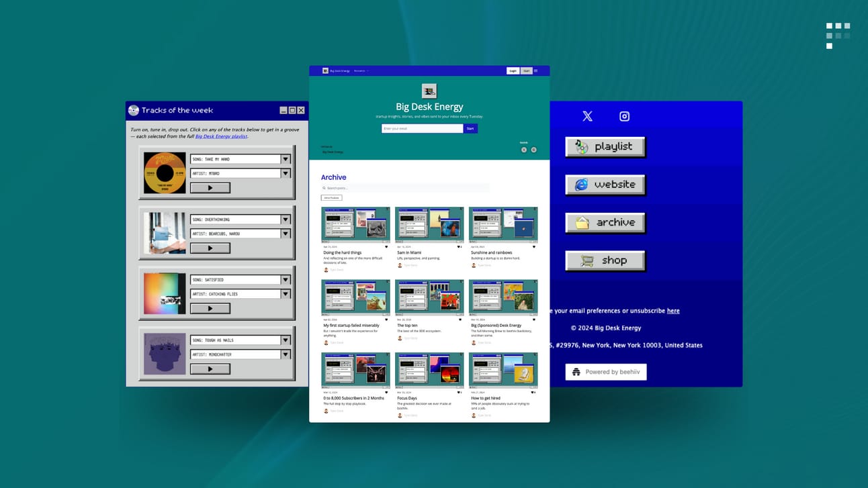Open the Take My Hand album cover
This screenshot has height=488, width=868.
point(165,173)
